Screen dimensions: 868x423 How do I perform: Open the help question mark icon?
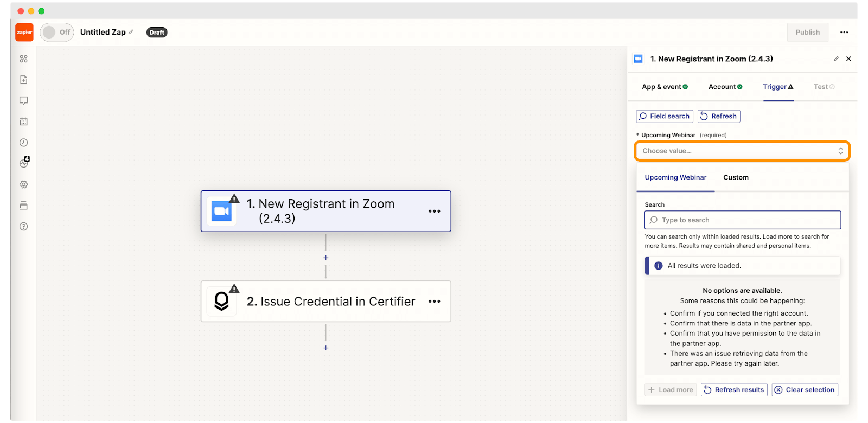[24, 227]
